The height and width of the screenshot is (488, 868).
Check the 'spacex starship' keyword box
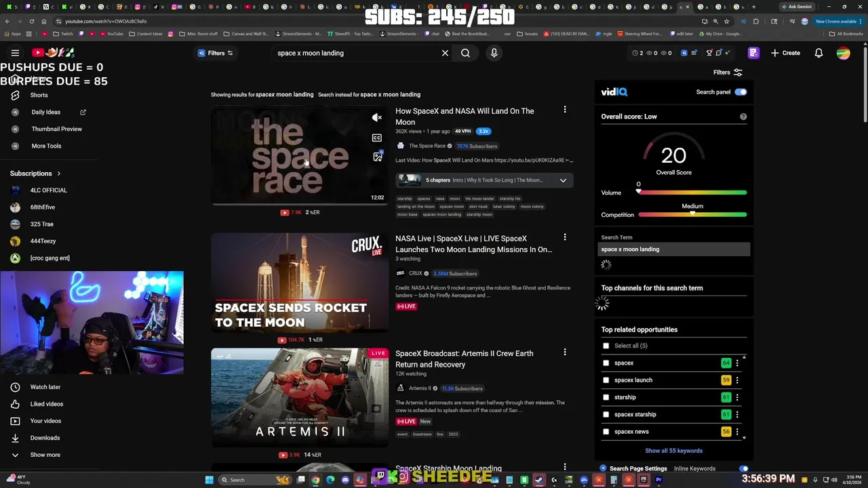point(606,415)
